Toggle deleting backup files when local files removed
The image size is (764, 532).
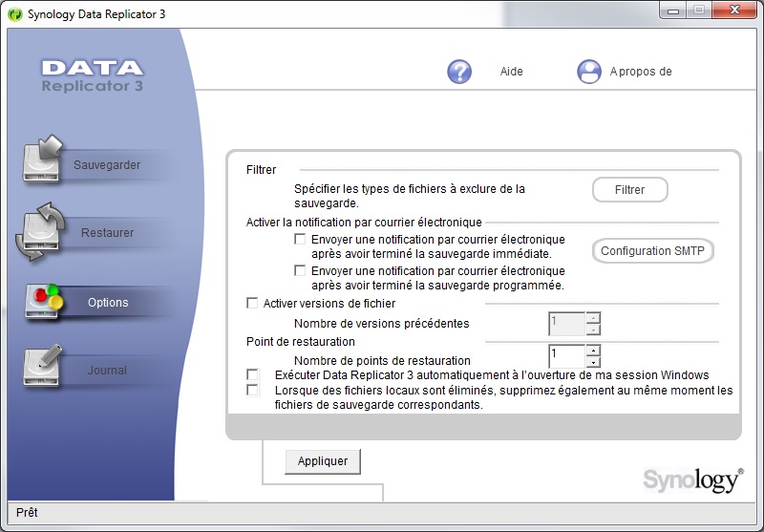(x=252, y=390)
